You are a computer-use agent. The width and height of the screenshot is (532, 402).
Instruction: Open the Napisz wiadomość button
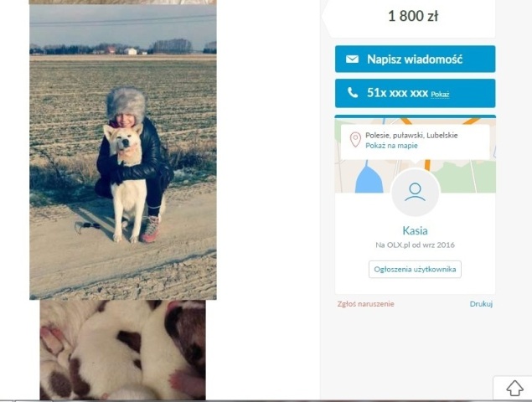(415, 59)
